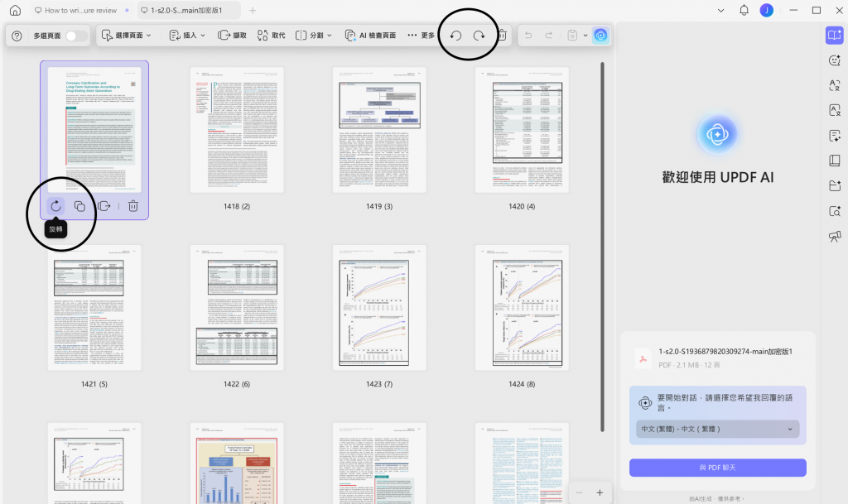Switch to the 'How to wri...ure review' tab
This screenshot has height=504, width=848.
pos(81,10)
